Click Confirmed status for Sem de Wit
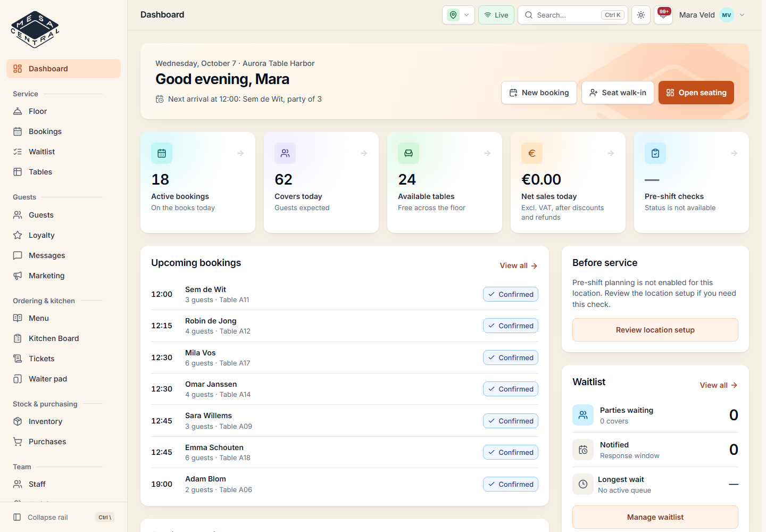Screen dimensions: 766x532 pos(511,294)
